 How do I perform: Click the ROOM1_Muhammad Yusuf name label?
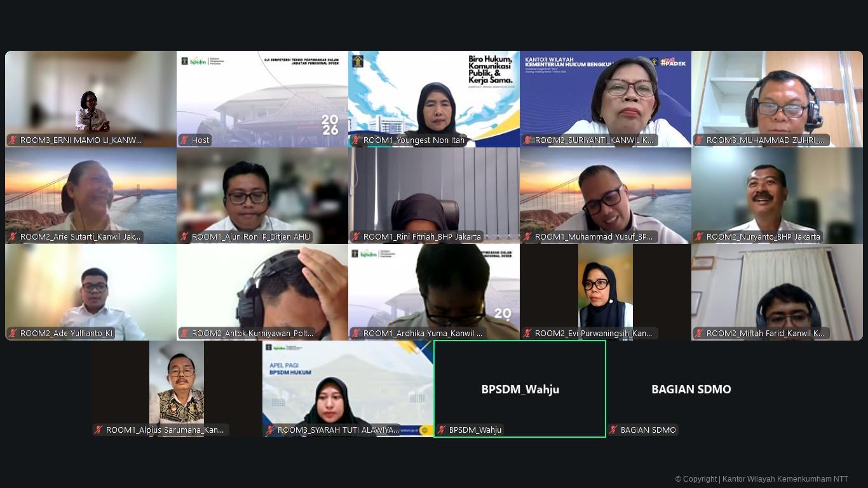pyautogui.click(x=593, y=236)
